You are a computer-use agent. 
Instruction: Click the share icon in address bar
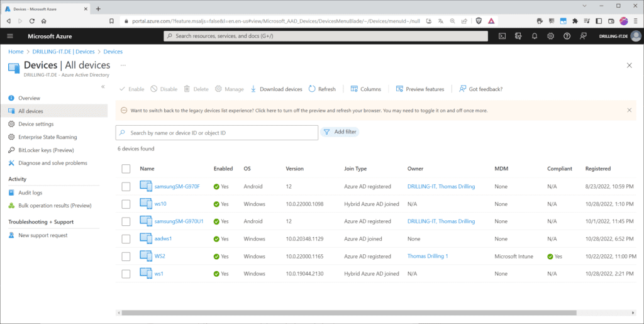coord(464,21)
